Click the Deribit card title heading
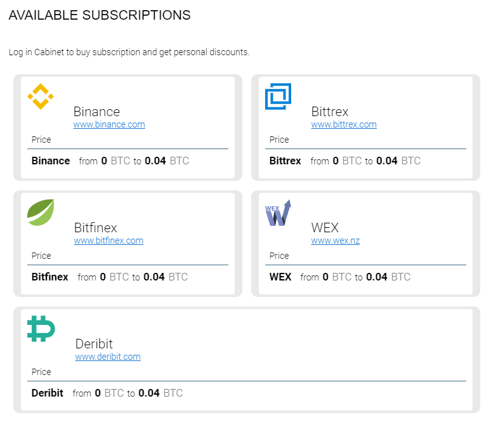 tap(94, 344)
